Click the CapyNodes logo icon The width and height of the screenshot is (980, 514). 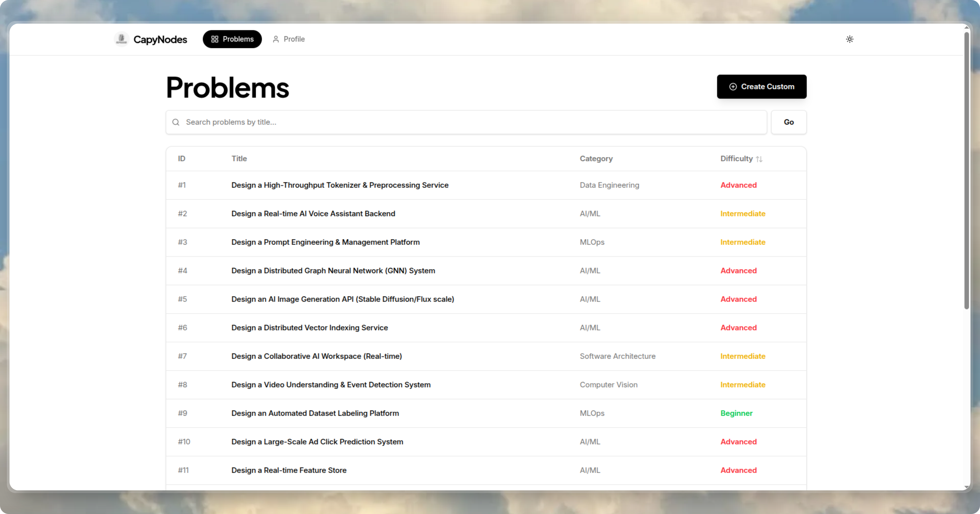121,39
